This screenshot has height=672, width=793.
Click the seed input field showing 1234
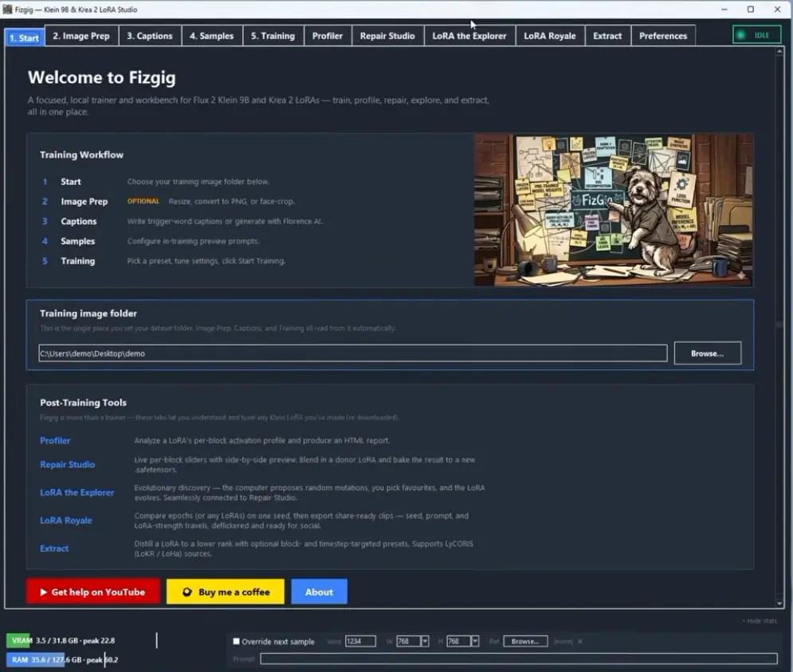tap(360, 641)
